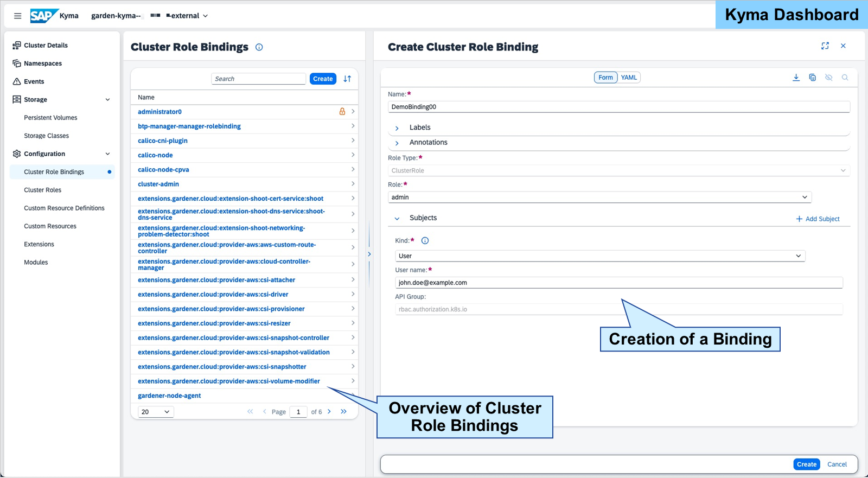Open Persistent Volumes
This screenshot has height=478, width=868.
[x=50, y=118]
